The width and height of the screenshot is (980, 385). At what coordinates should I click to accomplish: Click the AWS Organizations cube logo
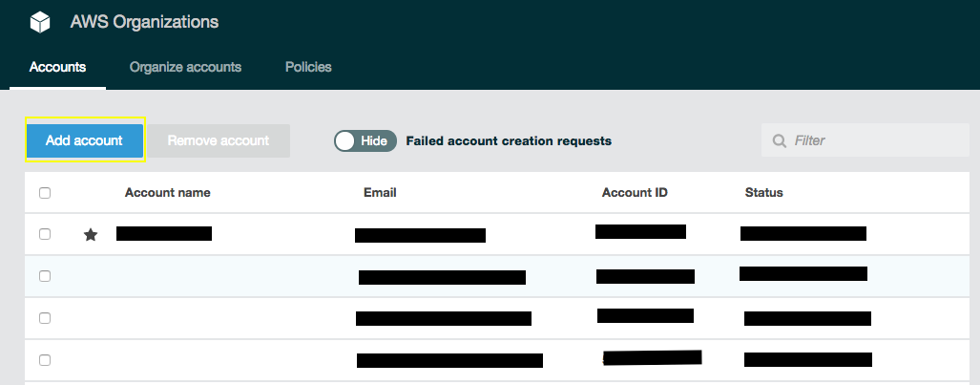point(40,23)
